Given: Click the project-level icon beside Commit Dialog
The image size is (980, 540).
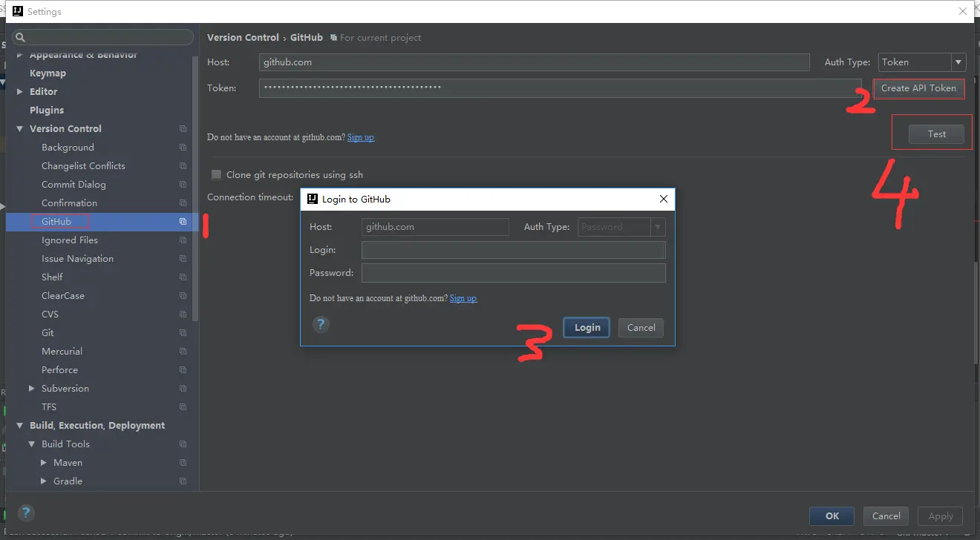Looking at the screenshot, I should click(x=183, y=185).
